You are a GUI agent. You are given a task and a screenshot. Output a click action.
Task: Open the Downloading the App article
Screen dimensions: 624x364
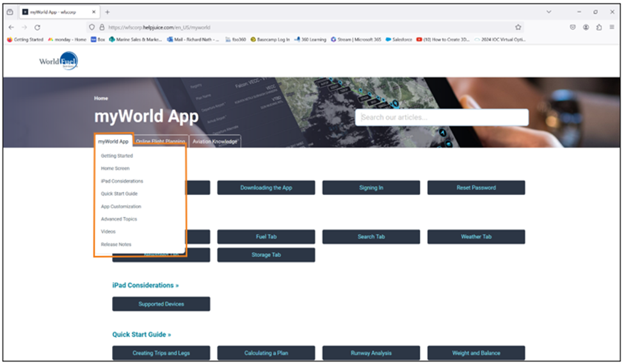[x=266, y=188]
